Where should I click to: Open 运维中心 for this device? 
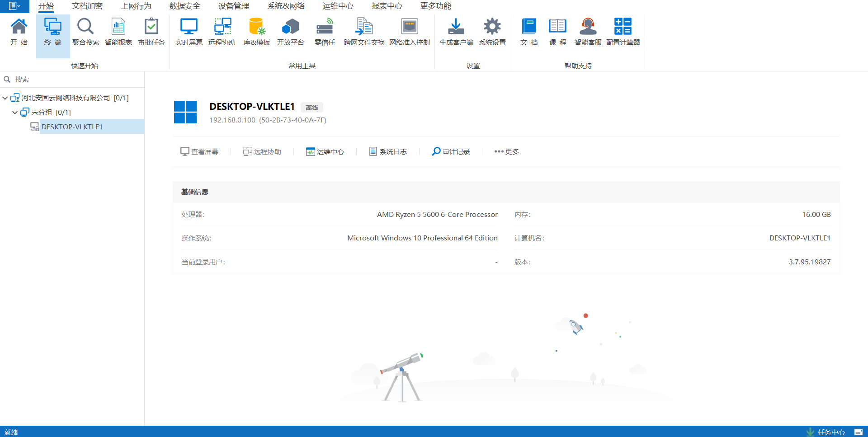[x=325, y=152]
